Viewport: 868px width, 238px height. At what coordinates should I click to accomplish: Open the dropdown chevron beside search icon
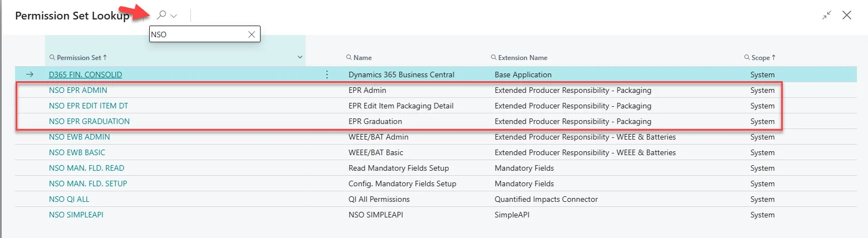pos(174,16)
